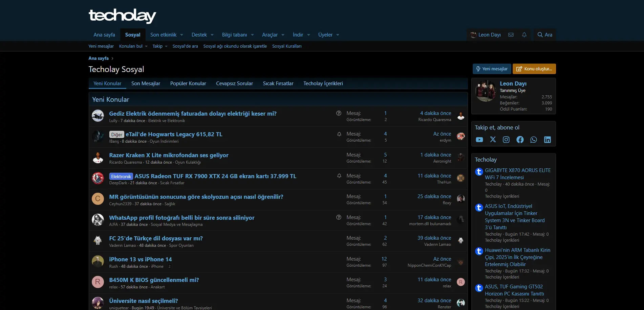This screenshot has width=644, height=310.
Task: Click Leon Dayı profile picture in sidebar
Action: click(x=486, y=91)
